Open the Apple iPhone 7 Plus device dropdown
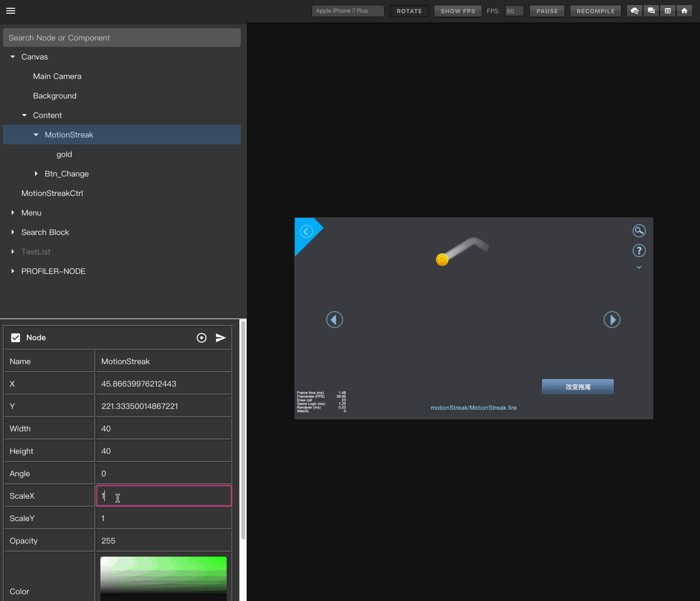Screen dimensions: 700x601 coord(348,11)
